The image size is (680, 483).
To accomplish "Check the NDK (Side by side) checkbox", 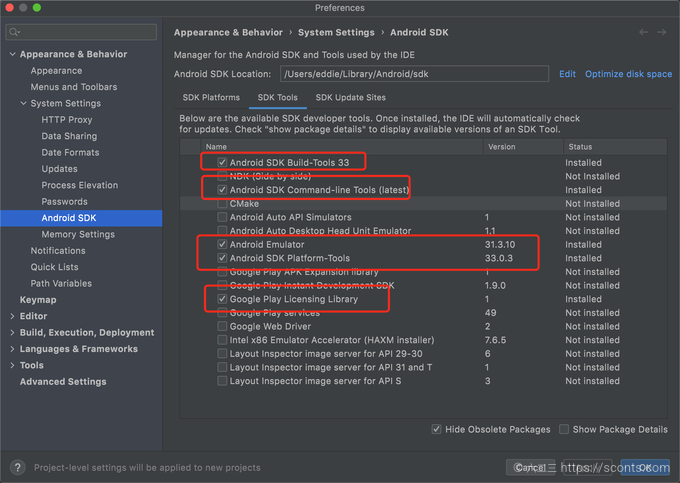I will pyautogui.click(x=222, y=176).
